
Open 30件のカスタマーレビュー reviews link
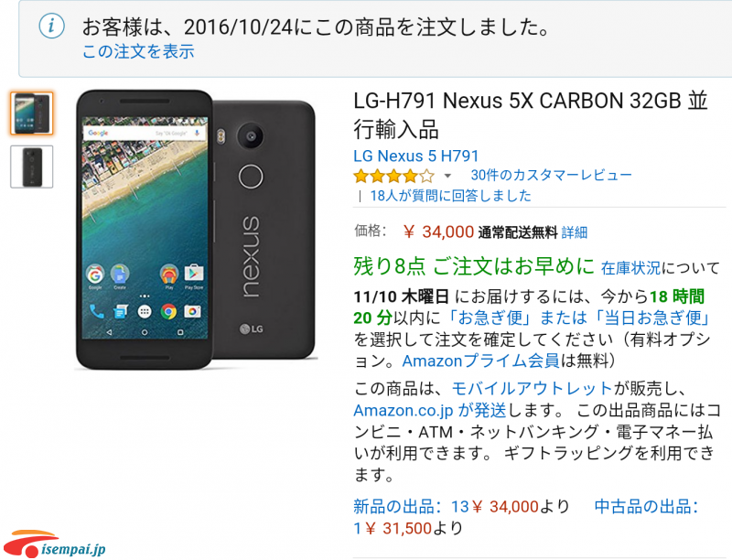(552, 175)
